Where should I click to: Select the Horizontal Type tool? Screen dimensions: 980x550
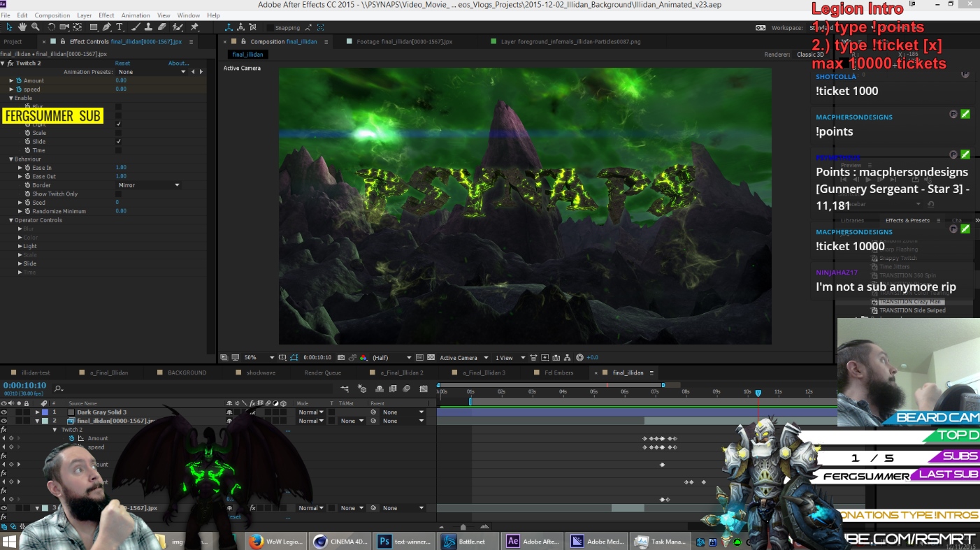click(x=120, y=27)
